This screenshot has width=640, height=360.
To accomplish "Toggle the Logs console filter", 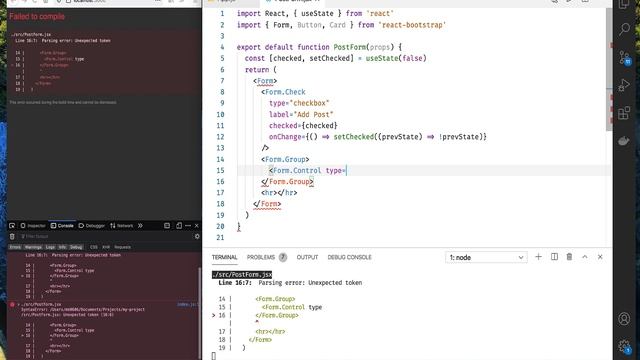I will [50, 247].
